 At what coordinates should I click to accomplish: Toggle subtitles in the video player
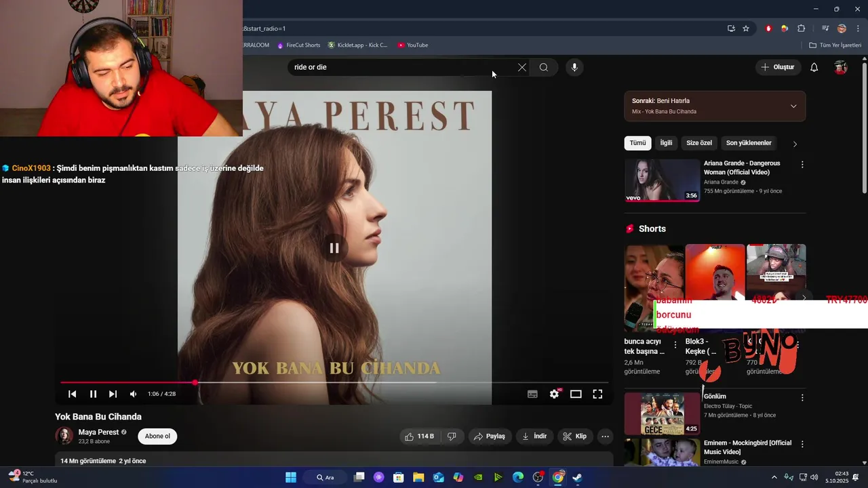pos(533,394)
